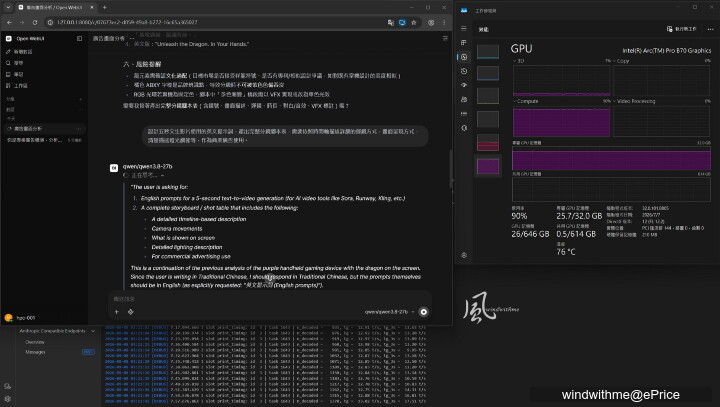Open the Copy engine graph dropdown
The image size is (720, 407).
point(621,61)
